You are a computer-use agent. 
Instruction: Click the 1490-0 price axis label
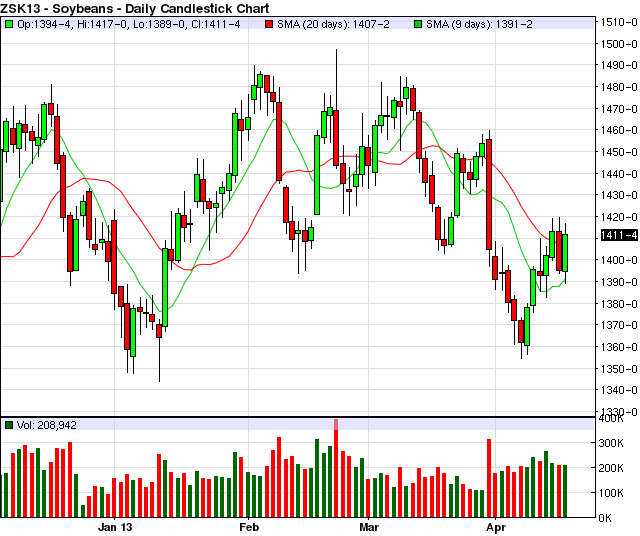coord(619,65)
